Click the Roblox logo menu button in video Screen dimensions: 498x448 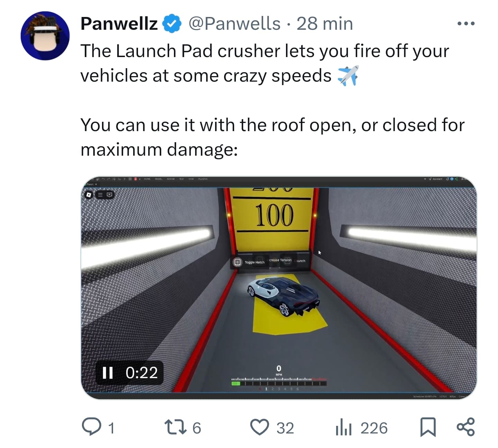89,195
